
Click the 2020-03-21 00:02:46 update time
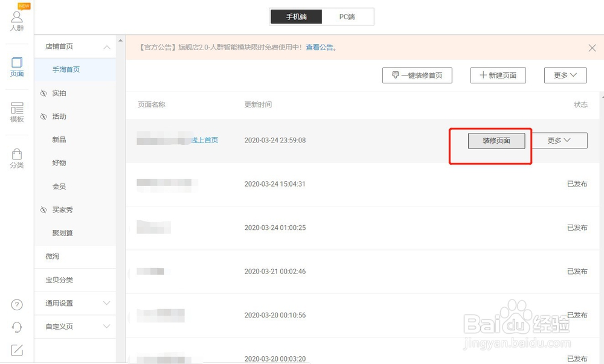pyautogui.click(x=275, y=271)
